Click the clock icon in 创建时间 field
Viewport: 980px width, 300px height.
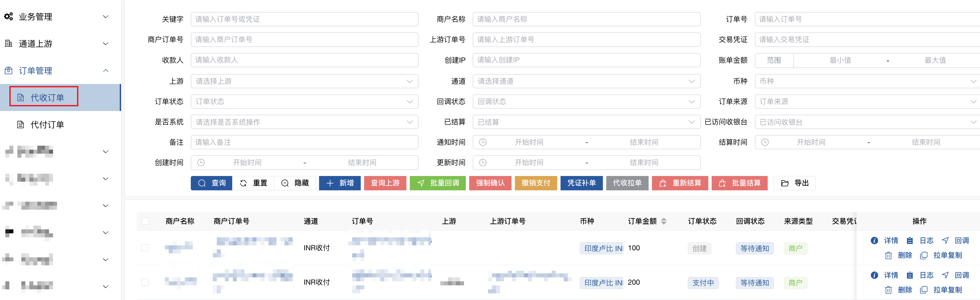[201, 163]
